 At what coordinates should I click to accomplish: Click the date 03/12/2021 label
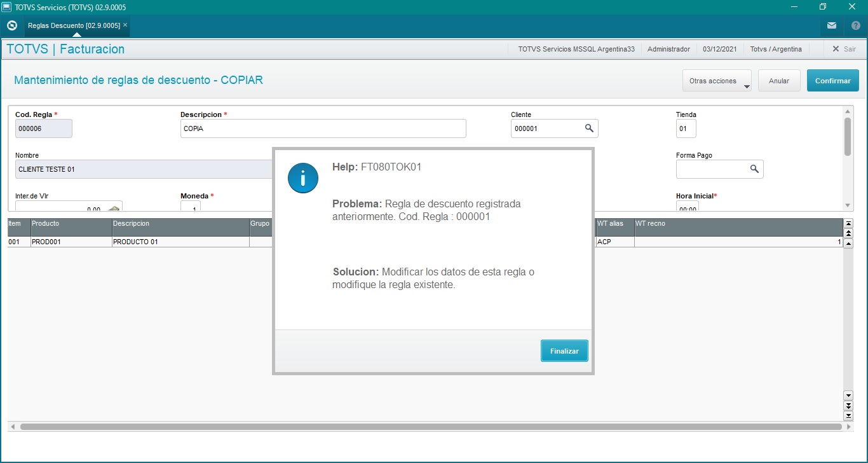click(x=720, y=49)
